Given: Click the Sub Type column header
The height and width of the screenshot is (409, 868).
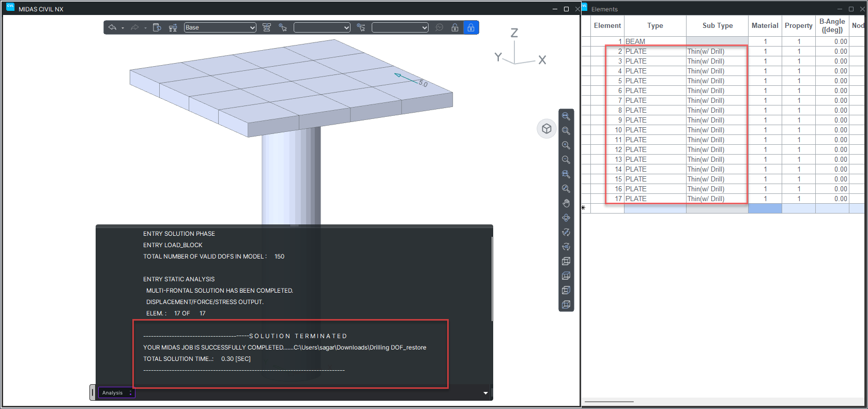Looking at the screenshot, I should pyautogui.click(x=718, y=25).
